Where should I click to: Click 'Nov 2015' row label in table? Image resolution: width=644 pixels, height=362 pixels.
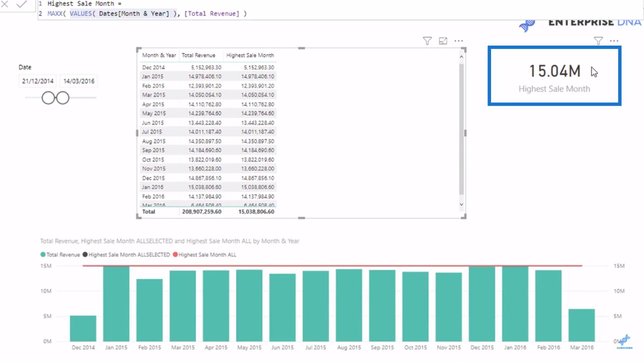[x=154, y=169]
